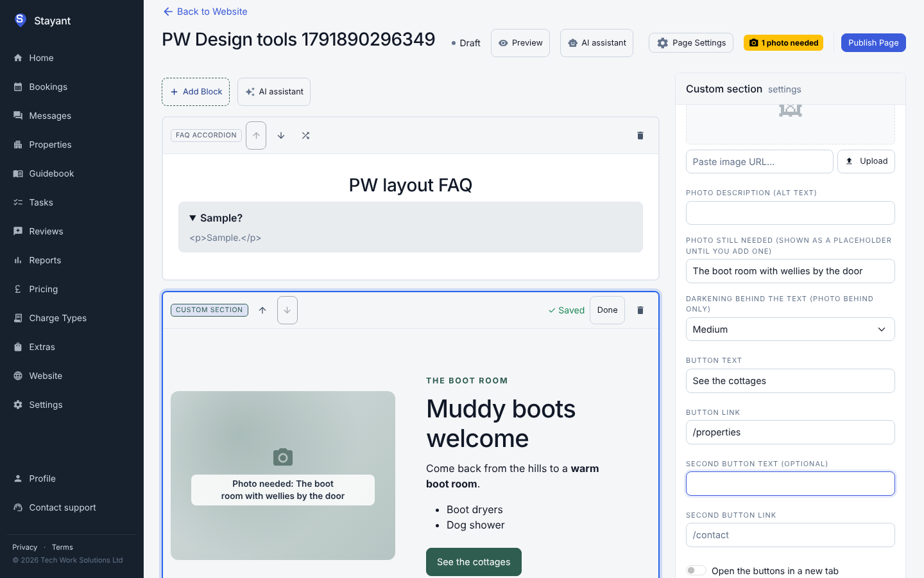The height and width of the screenshot is (578, 924).
Task: Follow the Back to Website link
Action: pos(205,12)
